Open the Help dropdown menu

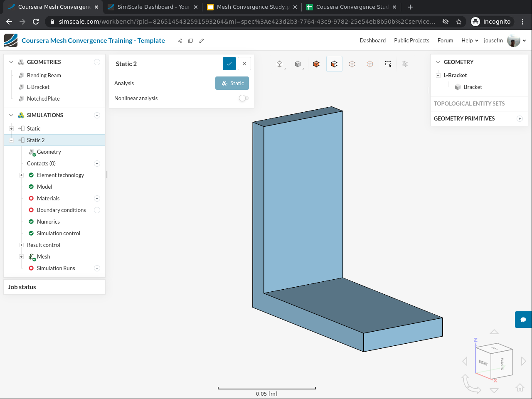click(x=469, y=40)
